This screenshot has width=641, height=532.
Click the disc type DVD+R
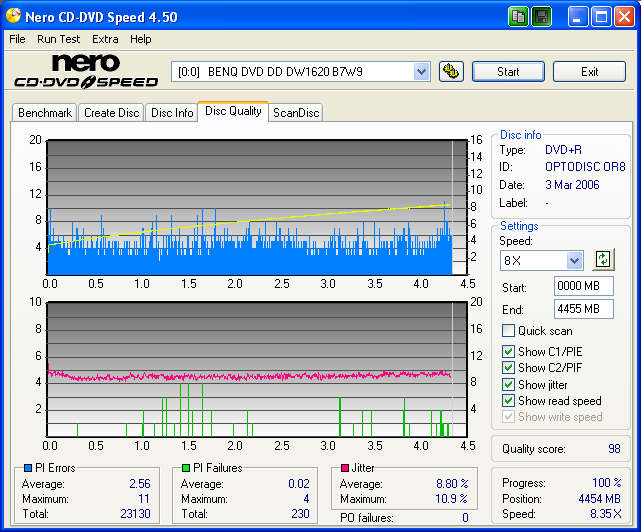563,150
